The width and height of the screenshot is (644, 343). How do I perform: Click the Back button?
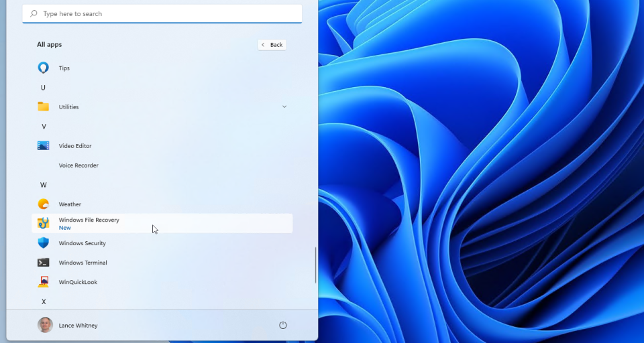pos(272,45)
